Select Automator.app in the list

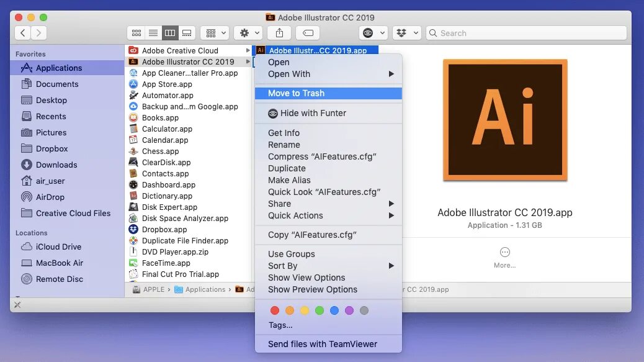189,96
